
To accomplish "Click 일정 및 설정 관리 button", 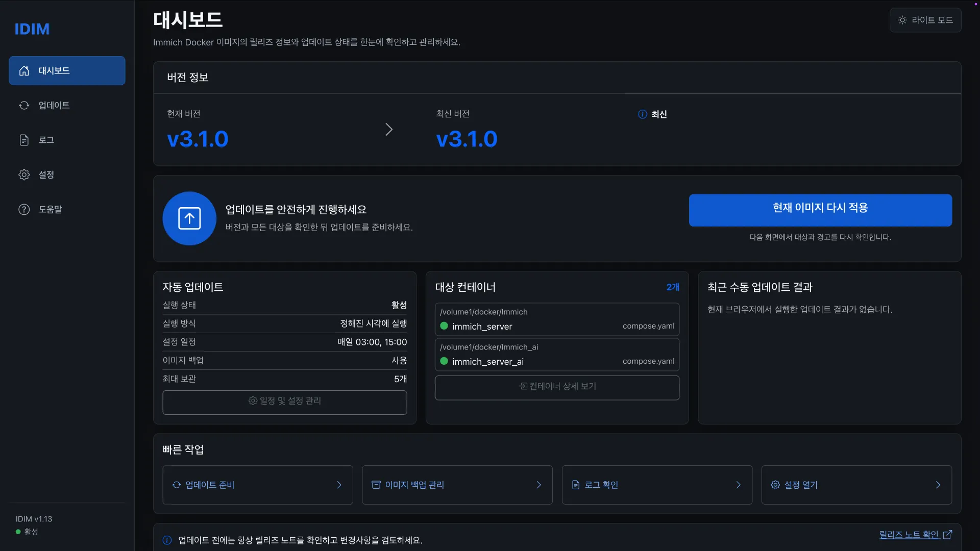I will pos(285,402).
